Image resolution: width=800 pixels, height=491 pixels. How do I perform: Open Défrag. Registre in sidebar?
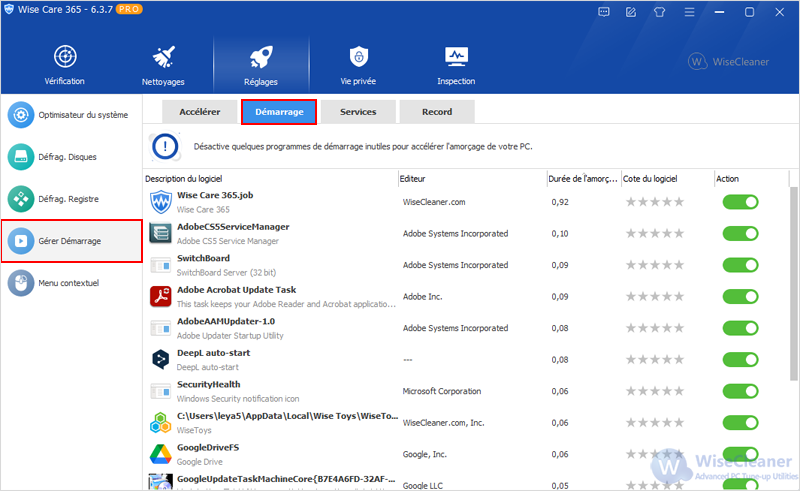click(x=71, y=199)
